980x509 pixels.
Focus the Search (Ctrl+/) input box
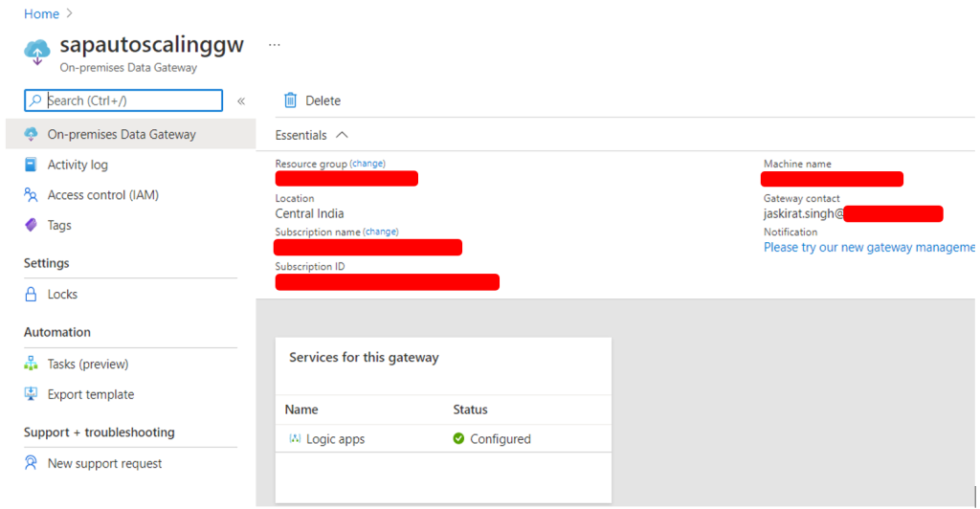(x=123, y=100)
